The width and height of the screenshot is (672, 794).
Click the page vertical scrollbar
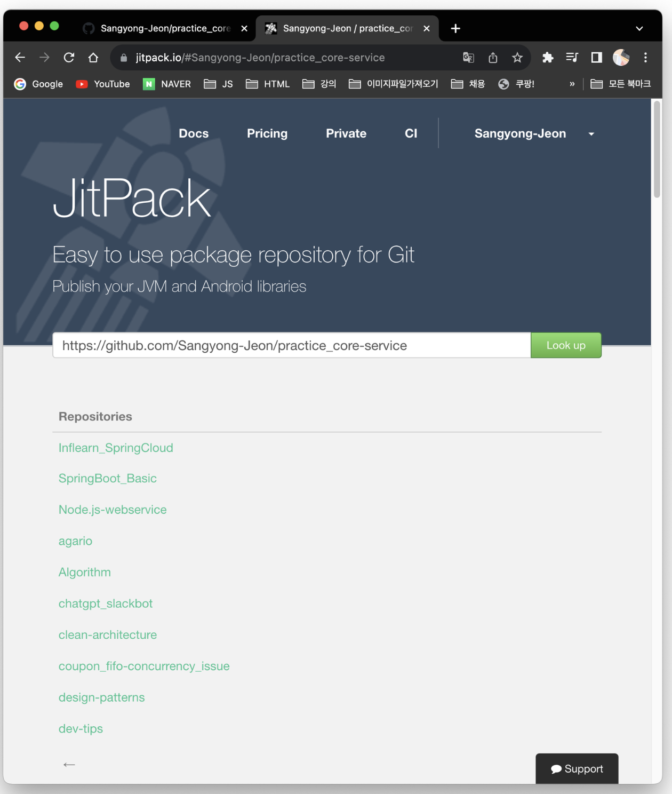coord(657,149)
